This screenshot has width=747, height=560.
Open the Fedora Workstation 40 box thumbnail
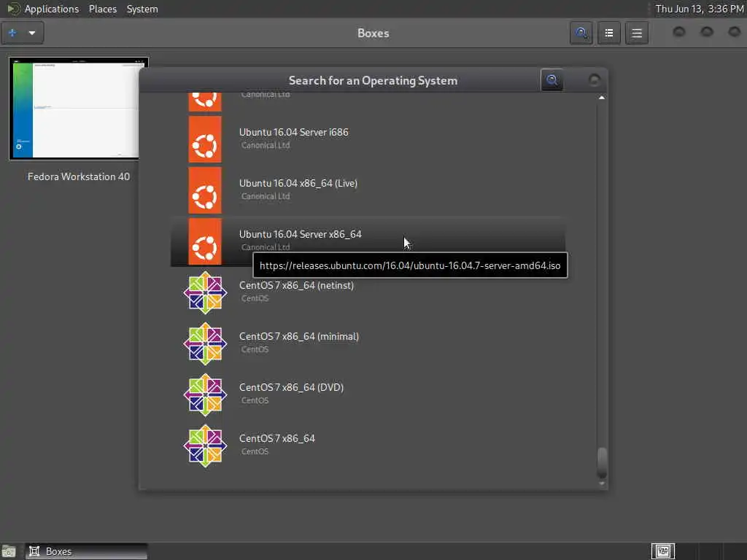76,109
